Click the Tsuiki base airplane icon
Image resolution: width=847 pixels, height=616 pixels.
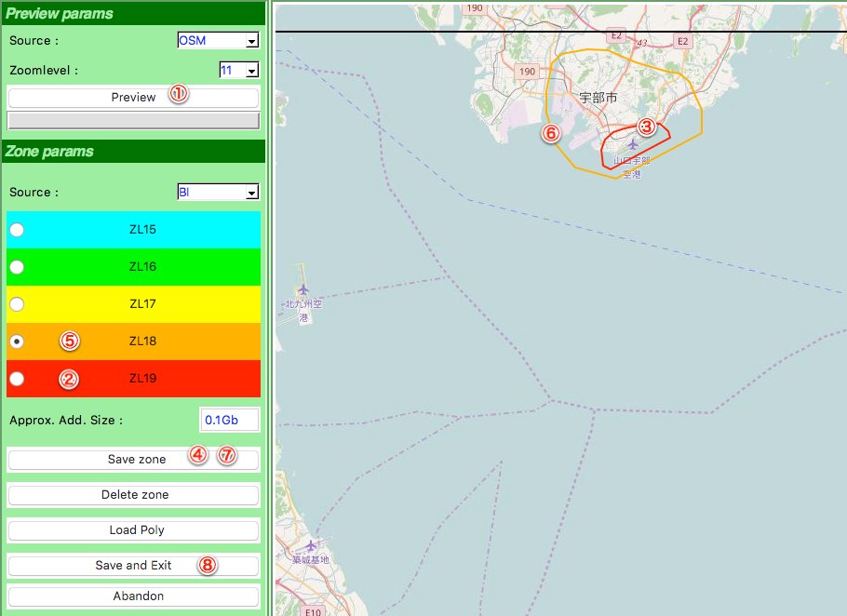[311, 545]
